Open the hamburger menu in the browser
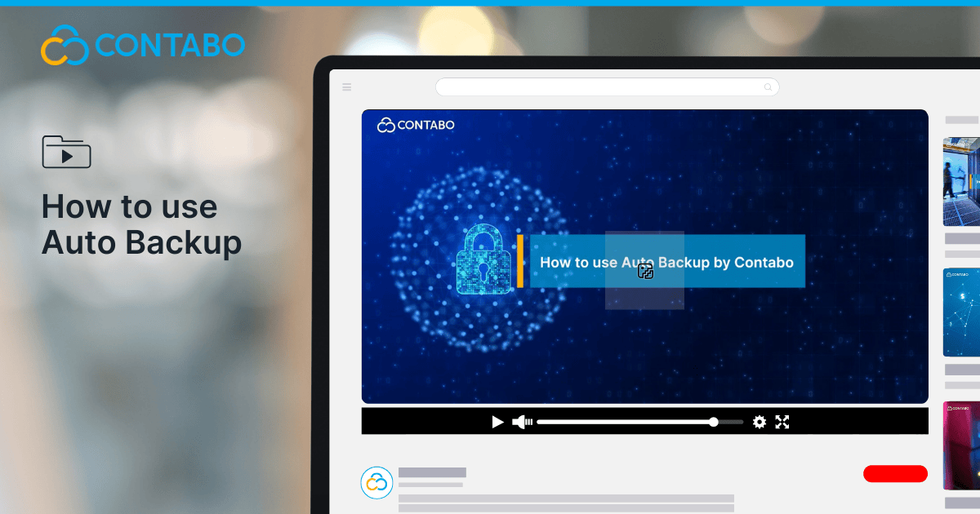This screenshot has width=980, height=514. coord(346,87)
